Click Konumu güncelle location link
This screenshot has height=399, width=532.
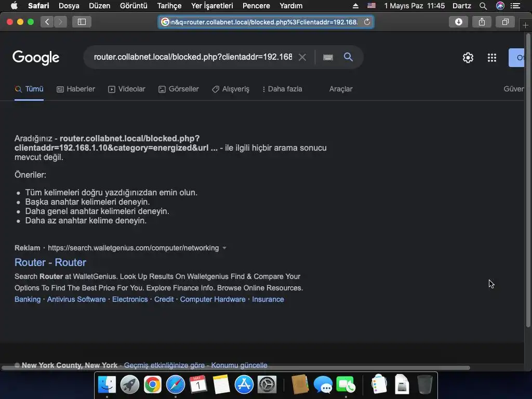pyautogui.click(x=239, y=365)
